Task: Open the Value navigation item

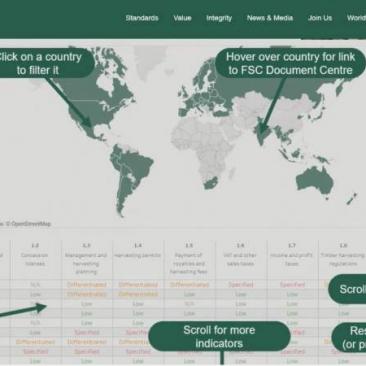Action: point(182,18)
